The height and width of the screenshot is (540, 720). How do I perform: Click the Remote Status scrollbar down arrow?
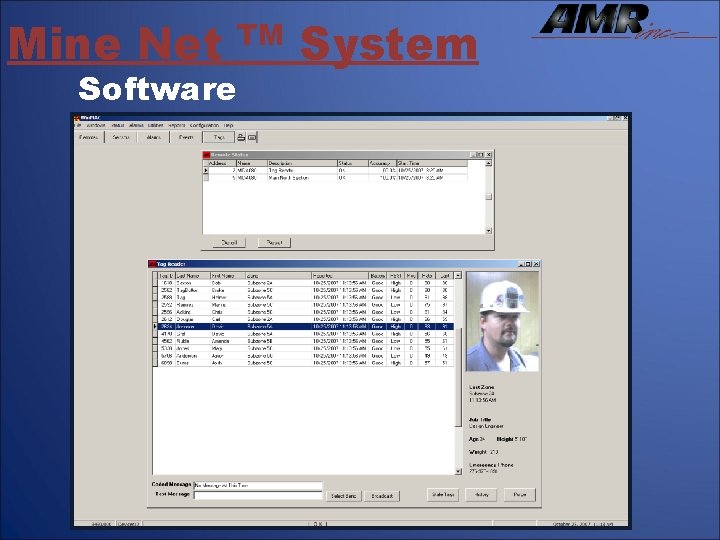coord(489,231)
